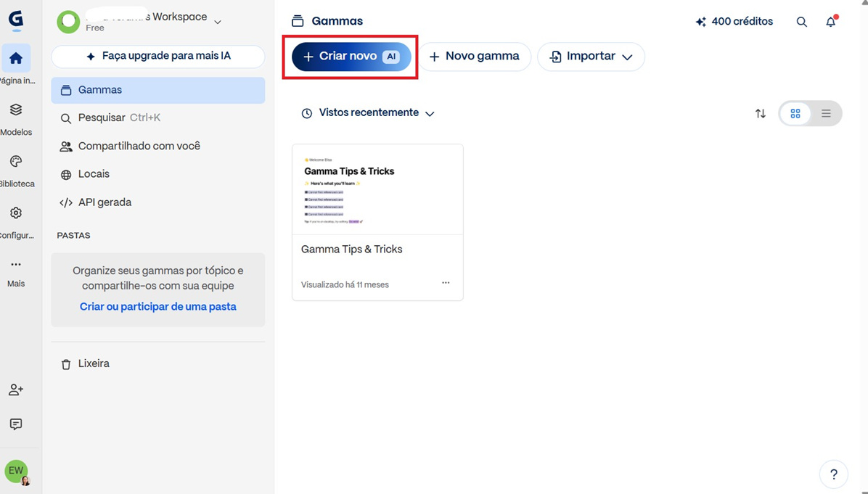Open the Mais three-dots menu
Screen dimensions: 868x494
pyautogui.click(x=16, y=265)
